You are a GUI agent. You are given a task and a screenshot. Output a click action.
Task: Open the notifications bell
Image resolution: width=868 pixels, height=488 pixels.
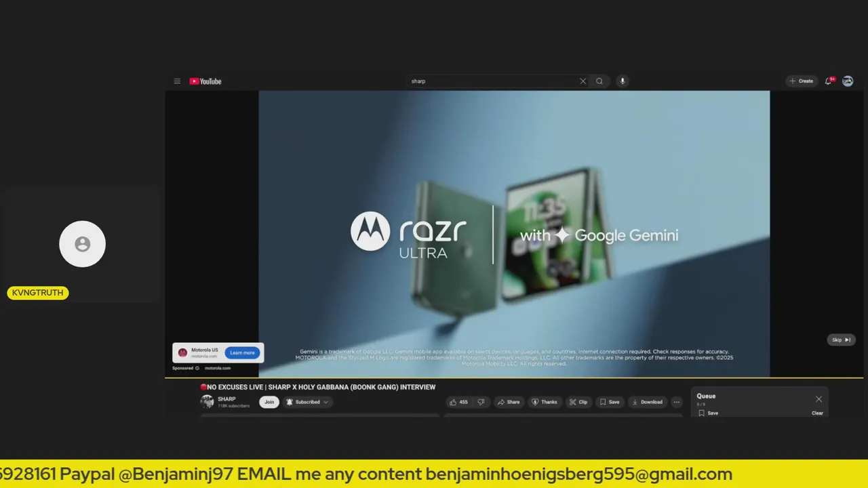829,81
